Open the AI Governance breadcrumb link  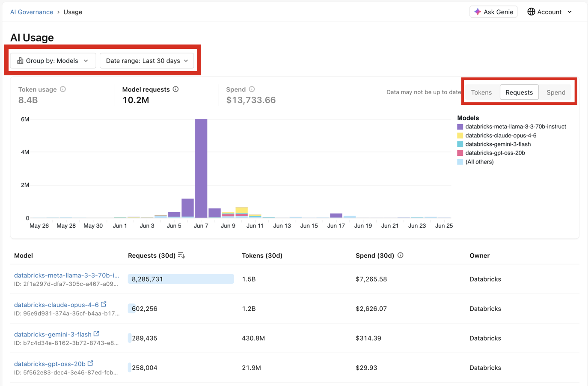click(32, 12)
